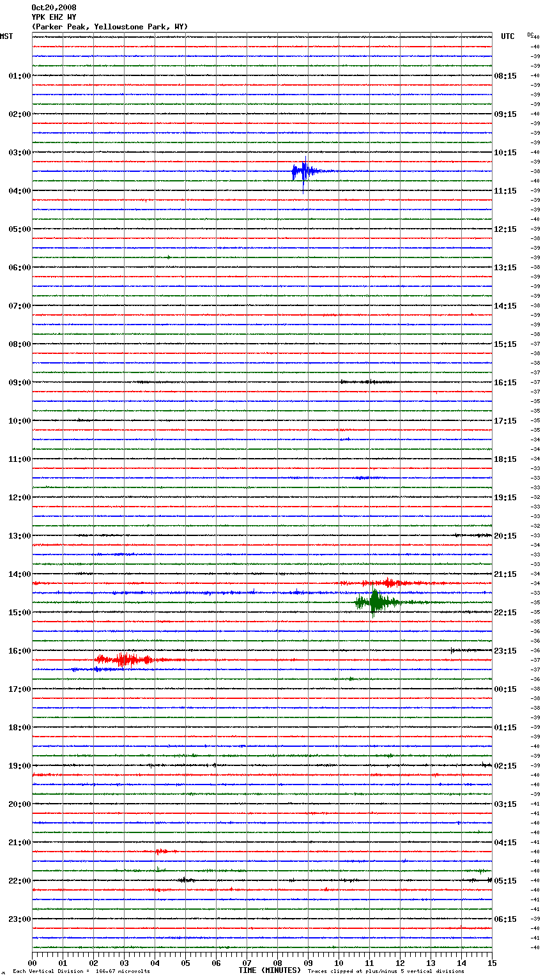Select the 02:00 MST hour label
Screen dimensions: 543x980
pos(20,114)
